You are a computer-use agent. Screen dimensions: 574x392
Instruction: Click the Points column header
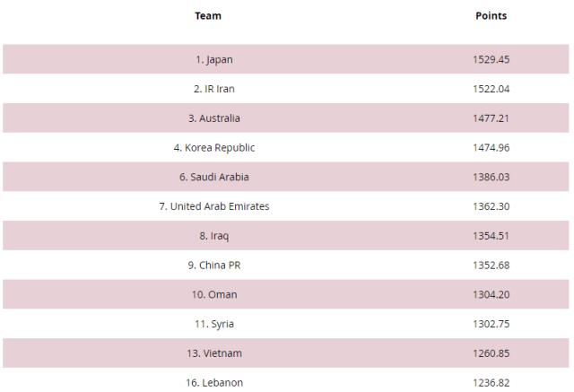[491, 16]
